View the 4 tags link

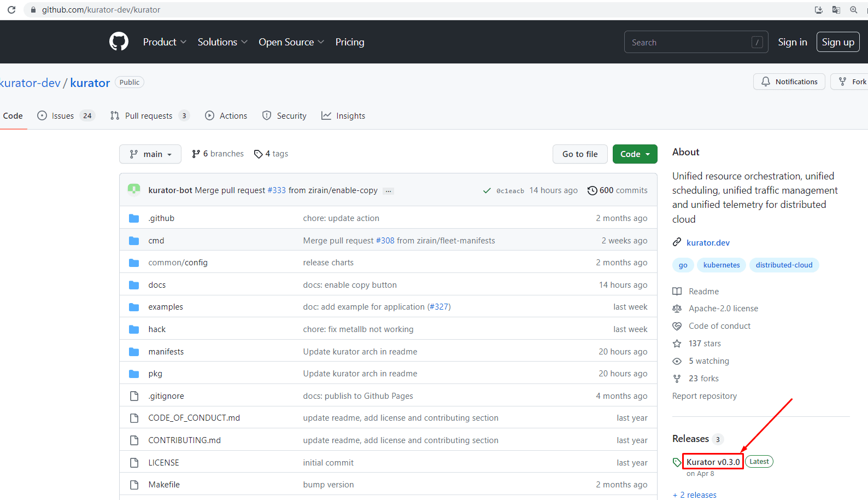click(x=271, y=154)
